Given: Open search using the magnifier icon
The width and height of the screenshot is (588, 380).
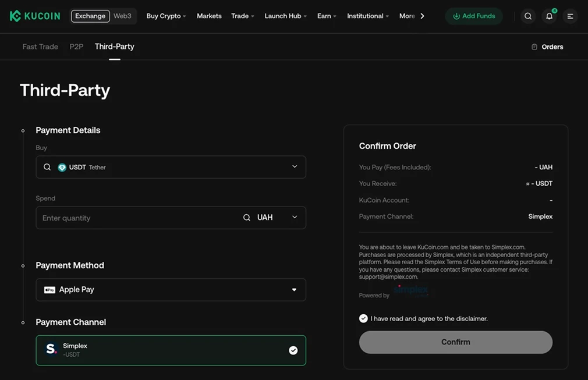Looking at the screenshot, I should [528, 16].
